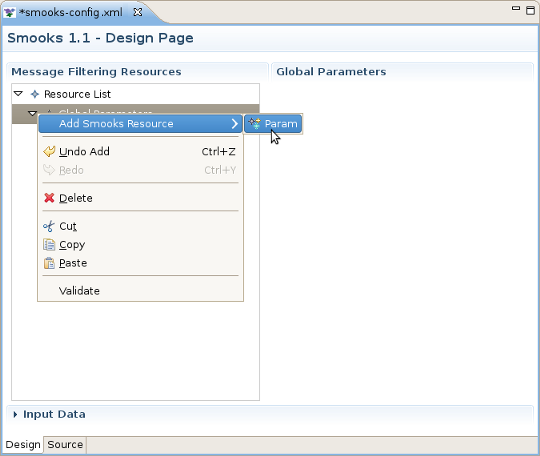Click the Undo Add arrow icon
The width and height of the screenshot is (540, 456).
[x=49, y=151]
